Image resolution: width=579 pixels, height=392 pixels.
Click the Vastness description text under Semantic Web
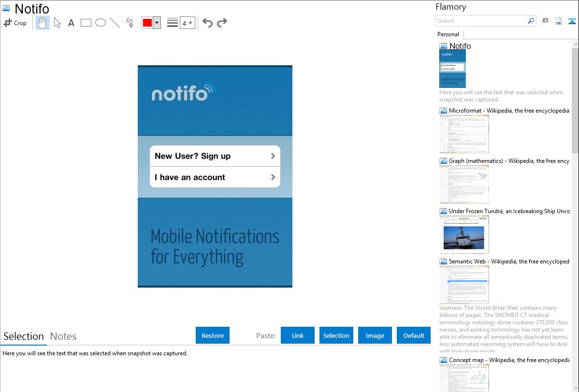[x=504, y=329]
